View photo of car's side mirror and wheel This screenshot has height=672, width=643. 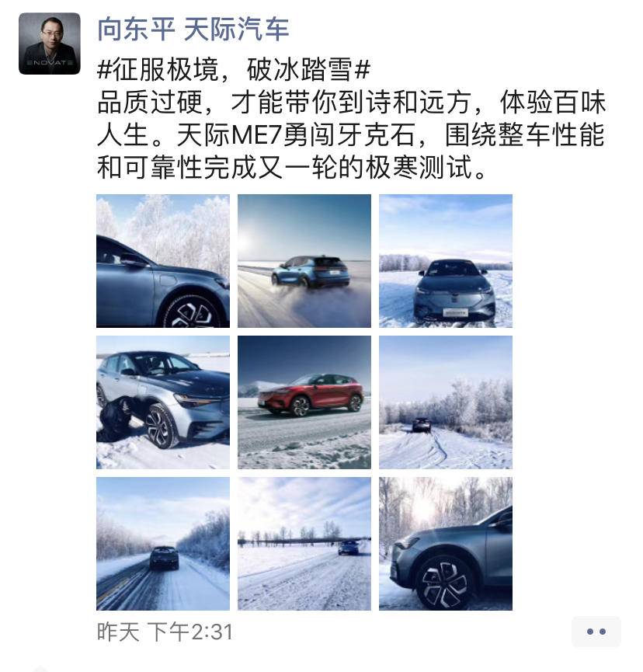163,261
